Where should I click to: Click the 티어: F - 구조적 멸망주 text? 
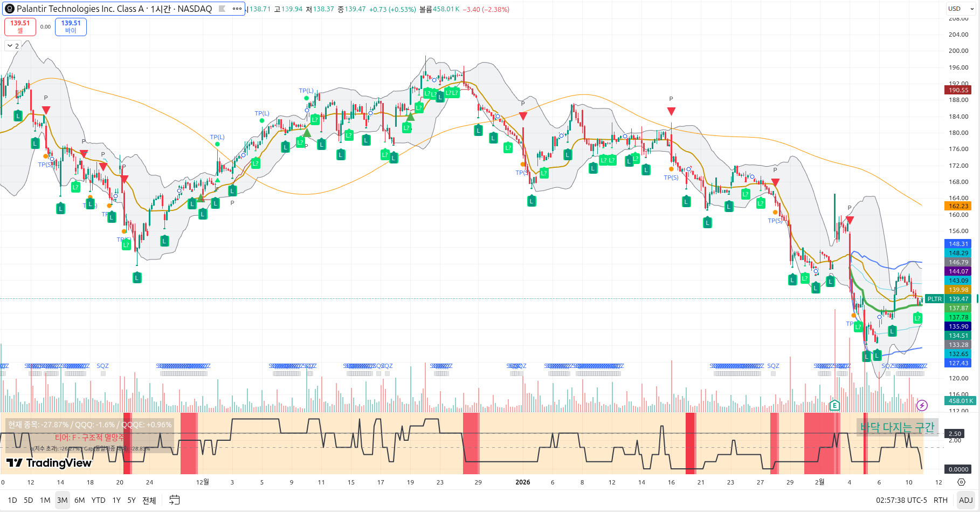click(89, 437)
